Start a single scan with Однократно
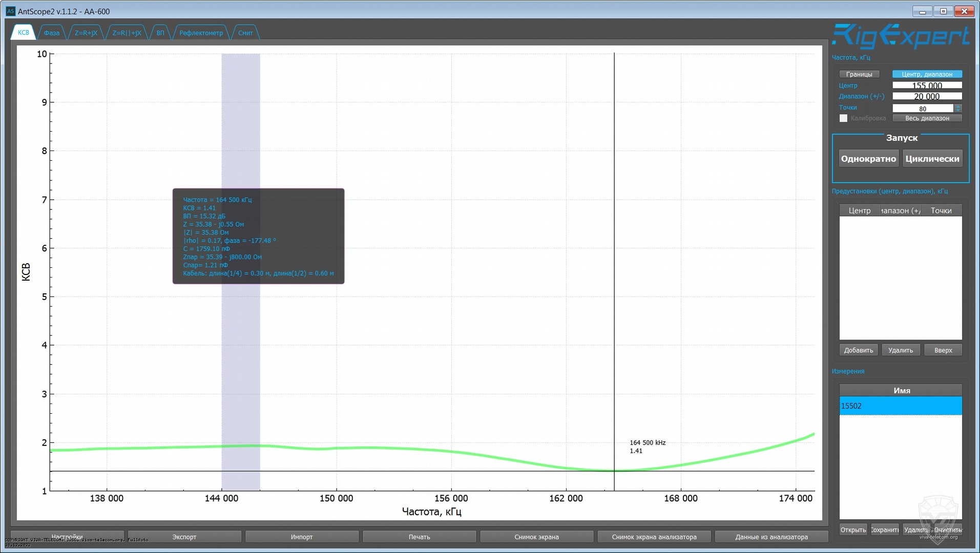 (x=868, y=159)
